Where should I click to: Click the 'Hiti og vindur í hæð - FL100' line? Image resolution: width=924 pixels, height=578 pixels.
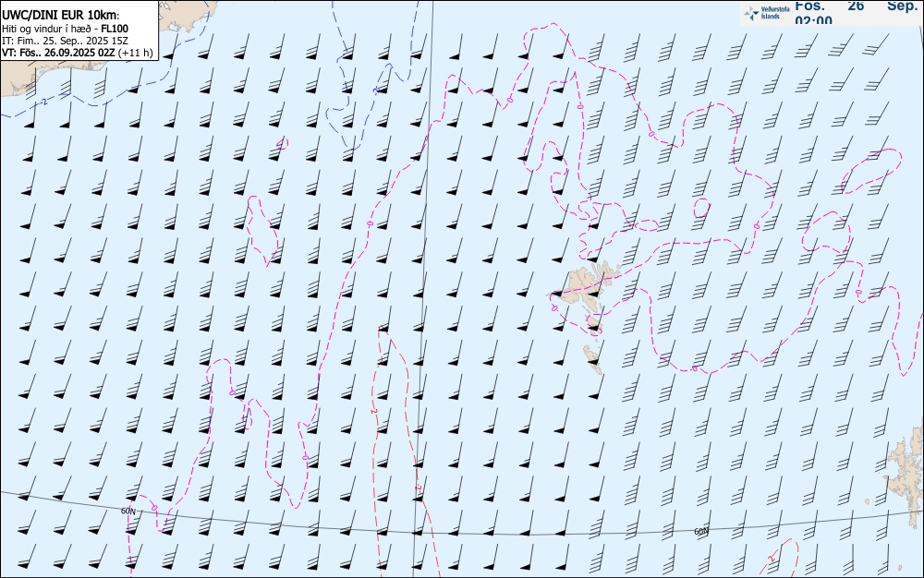pos(65,29)
